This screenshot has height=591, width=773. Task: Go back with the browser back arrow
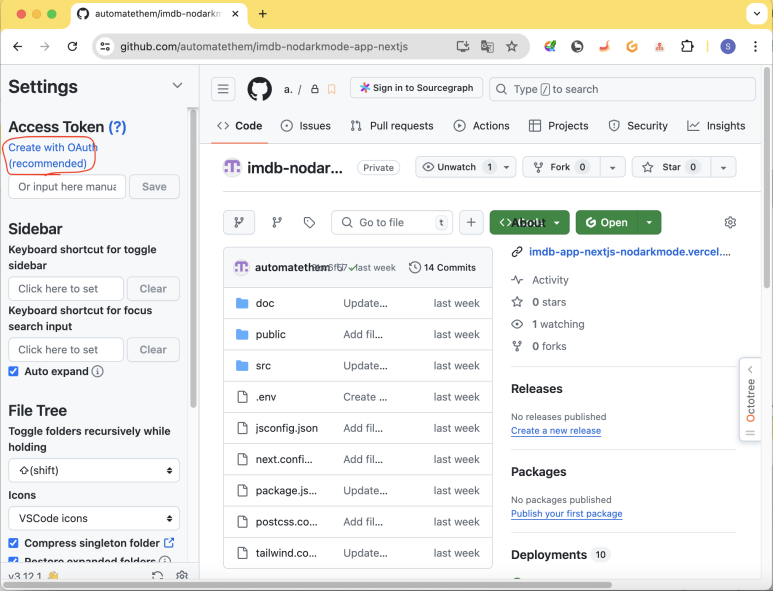[x=18, y=46]
